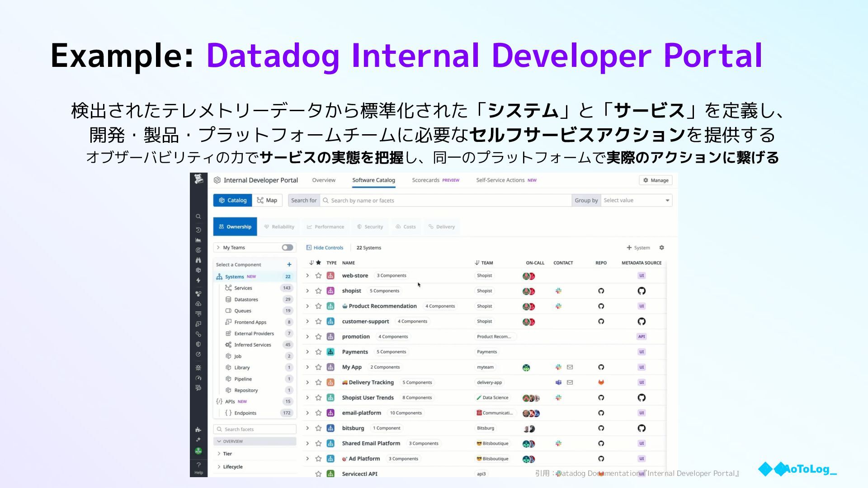Star the Product Recommendation system
Image resolution: width=868 pixels, height=488 pixels.
[x=318, y=306]
